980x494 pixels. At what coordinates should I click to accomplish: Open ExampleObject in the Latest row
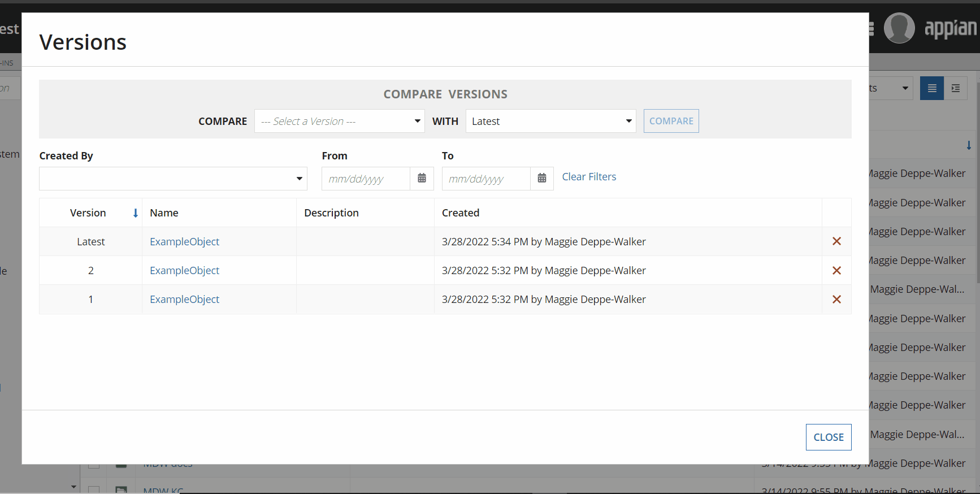(x=184, y=241)
